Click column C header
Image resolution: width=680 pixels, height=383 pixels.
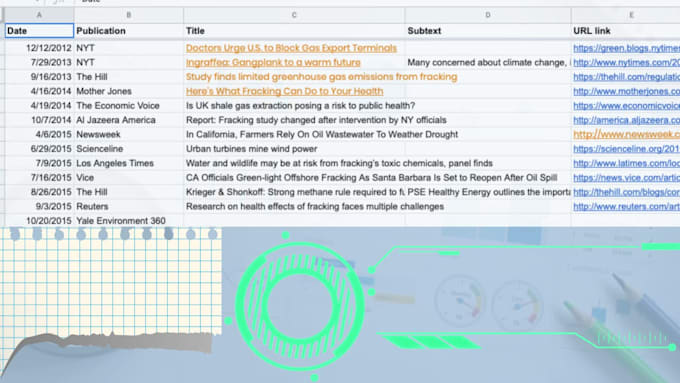tap(294, 15)
